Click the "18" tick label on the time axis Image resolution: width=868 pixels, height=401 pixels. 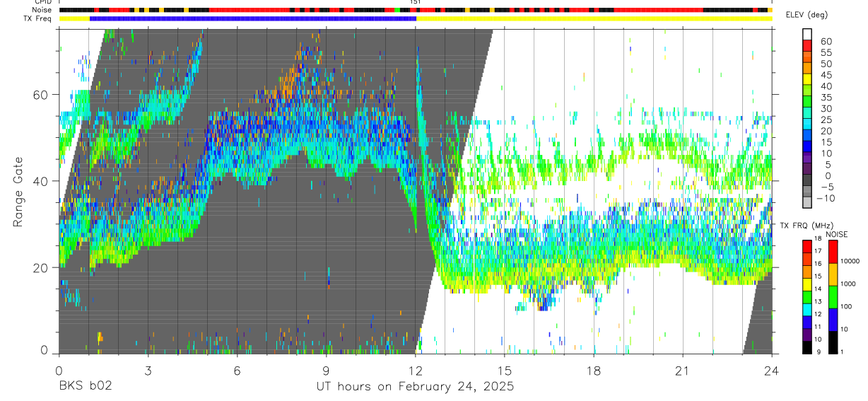pyautogui.click(x=594, y=370)
